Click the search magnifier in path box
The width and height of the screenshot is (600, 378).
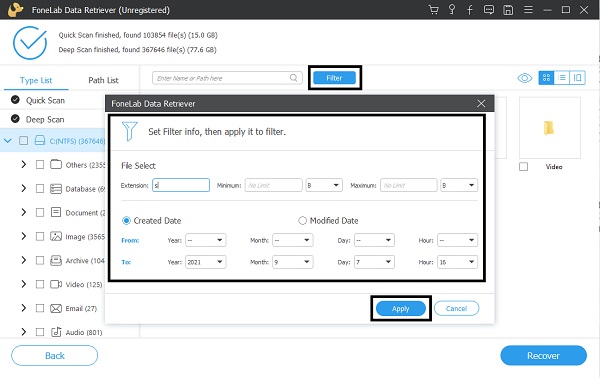[293, 78]
